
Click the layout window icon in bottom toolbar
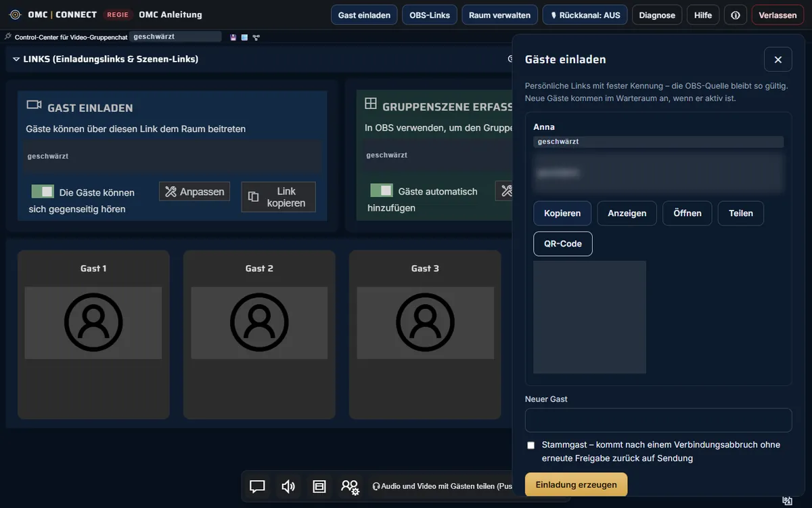click(319, 486)
